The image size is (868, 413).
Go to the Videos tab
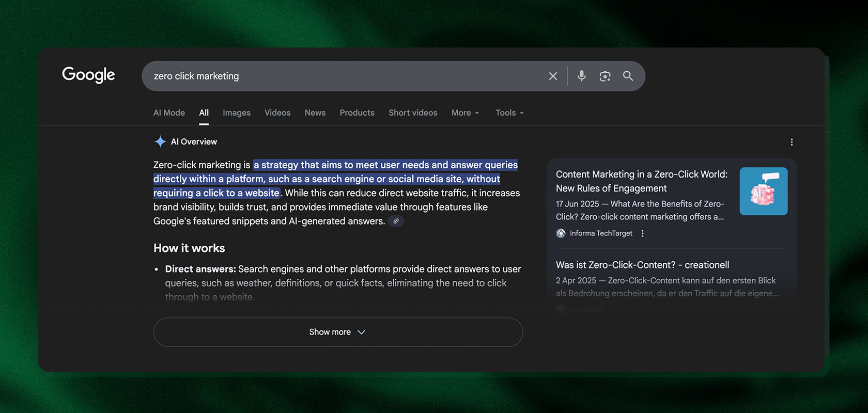(x=277, y=113)
